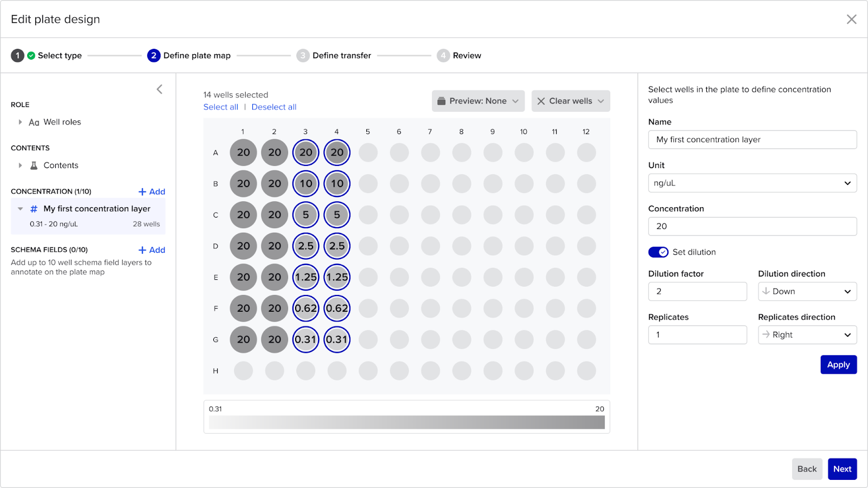Click the hash icon of concentration layer
The width and height of the screenshot is (868, 488).
(34, 209)
